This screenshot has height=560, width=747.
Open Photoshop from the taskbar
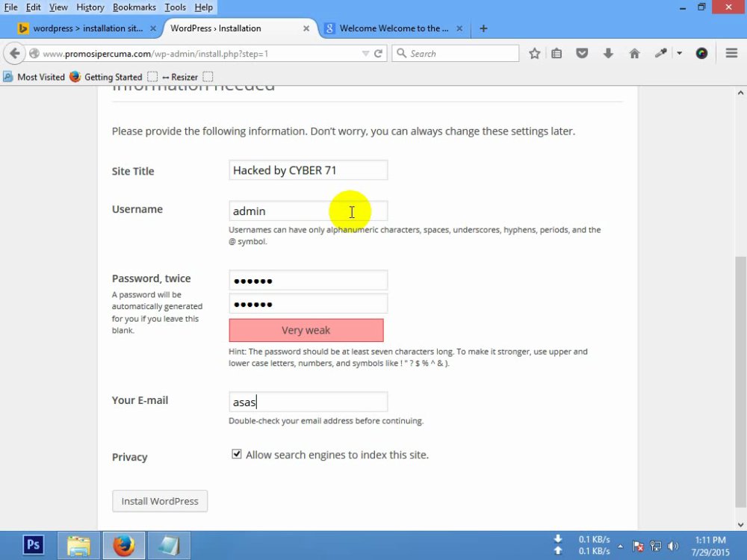click(33, 545)
